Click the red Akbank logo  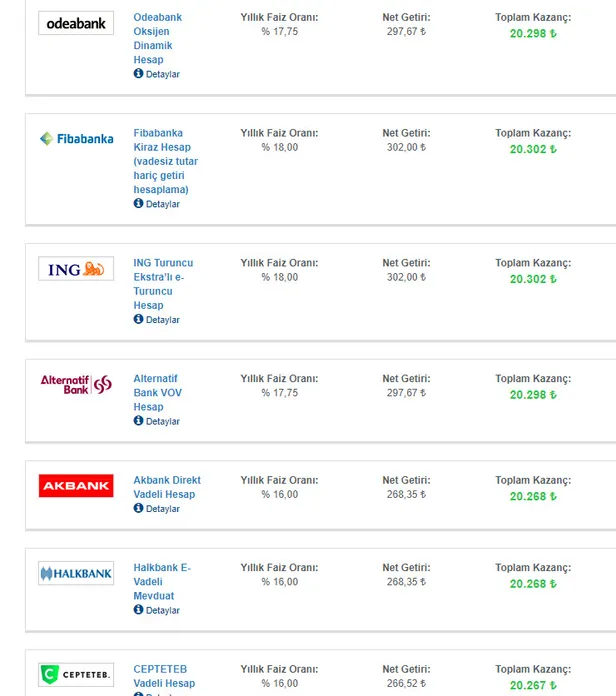tap(76, 486)
